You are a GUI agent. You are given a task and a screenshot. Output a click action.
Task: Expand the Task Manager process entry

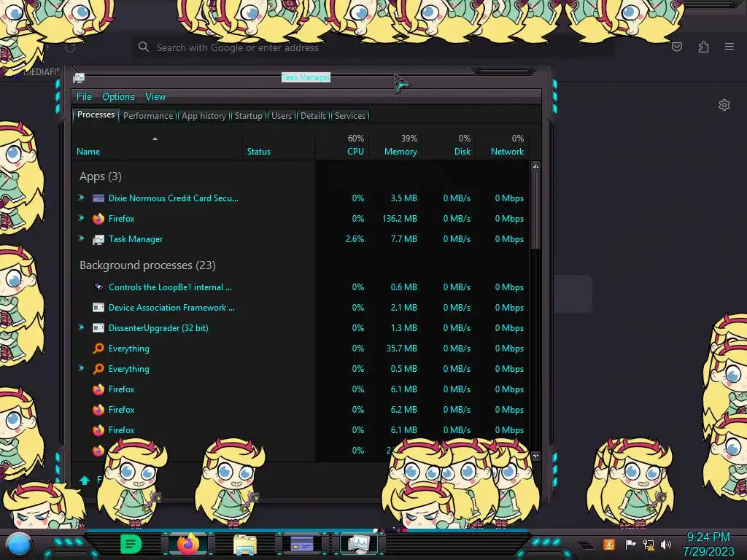click(x=81, y=238)
